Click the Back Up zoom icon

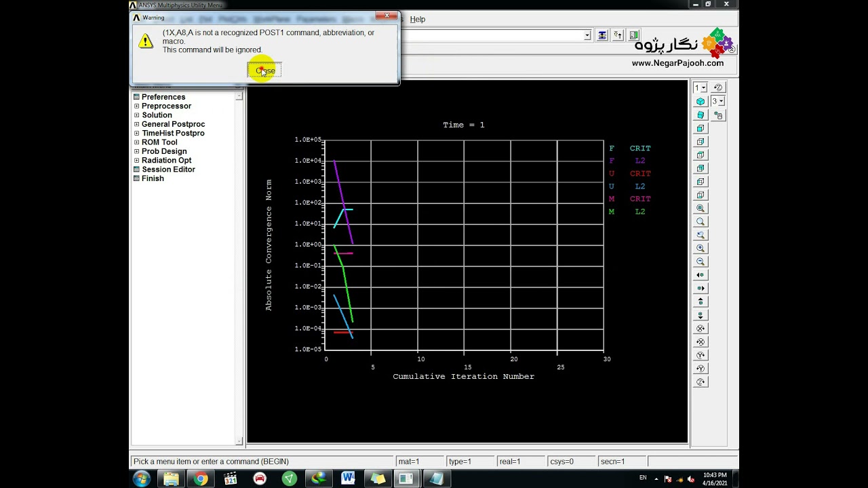point(701,235)
